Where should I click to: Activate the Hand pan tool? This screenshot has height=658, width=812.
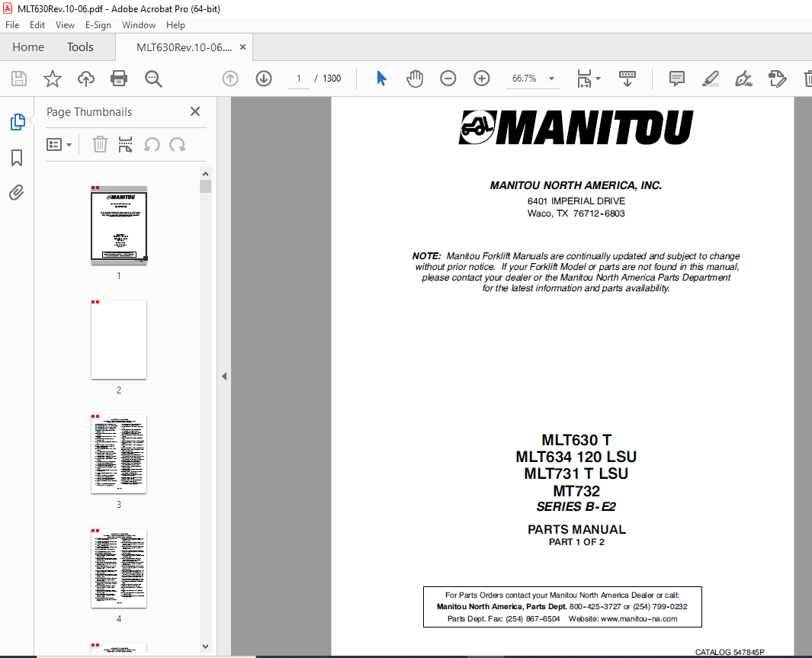[x=415, y=79]
